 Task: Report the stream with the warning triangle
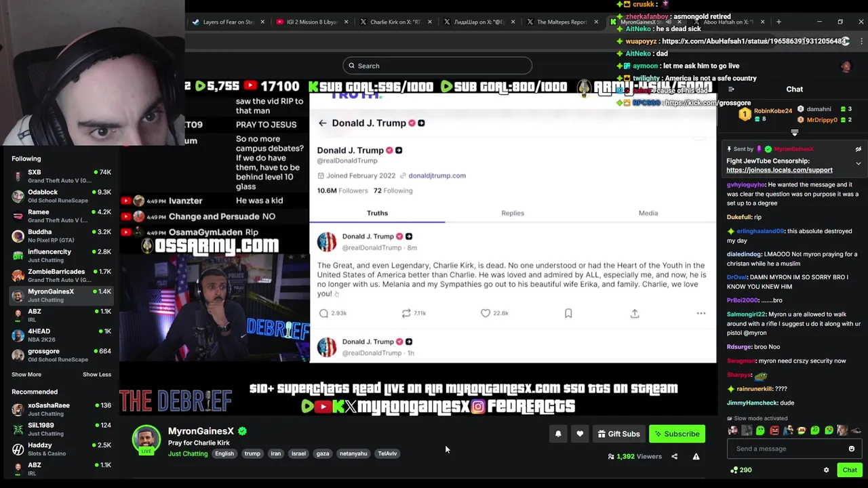(696, 457)
